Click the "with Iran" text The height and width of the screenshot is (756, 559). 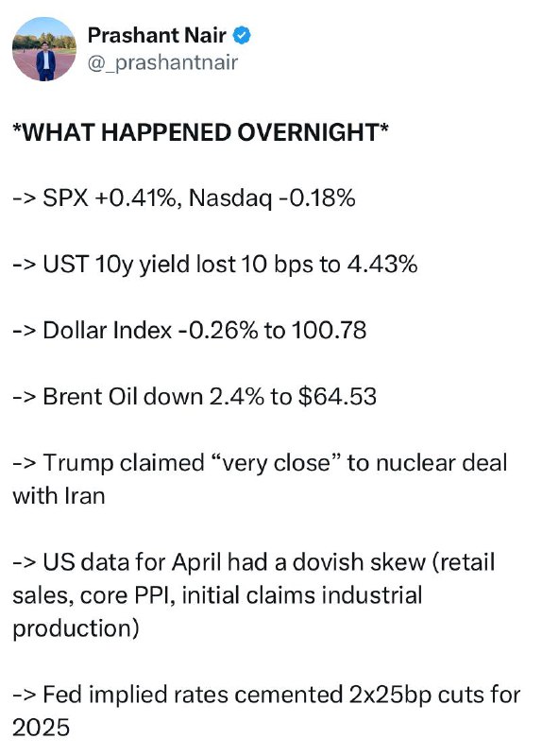coord(59,496)
